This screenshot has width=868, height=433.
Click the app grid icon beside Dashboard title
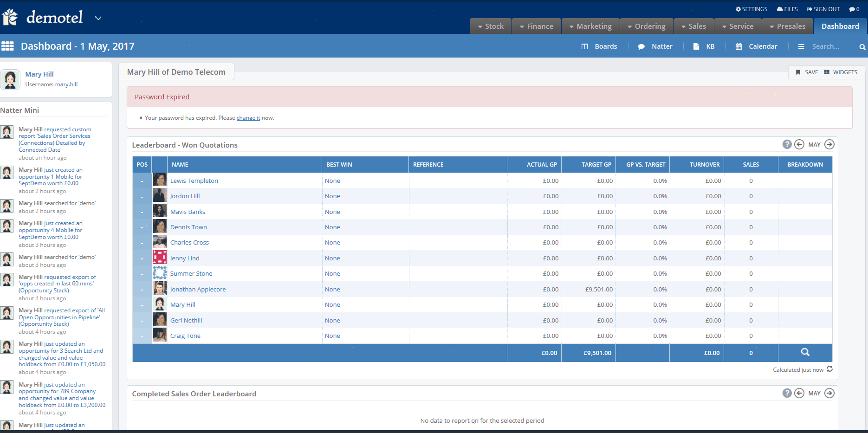point(7,46)
